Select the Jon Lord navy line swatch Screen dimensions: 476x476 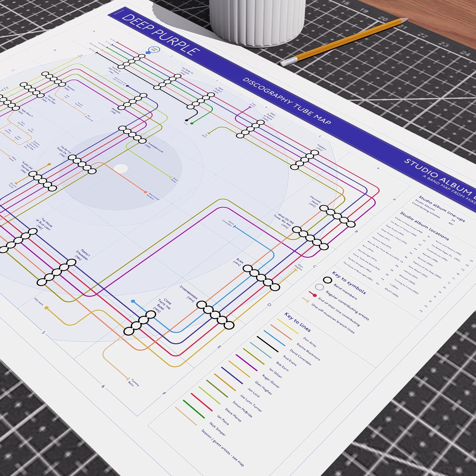[x=232, y=375]
